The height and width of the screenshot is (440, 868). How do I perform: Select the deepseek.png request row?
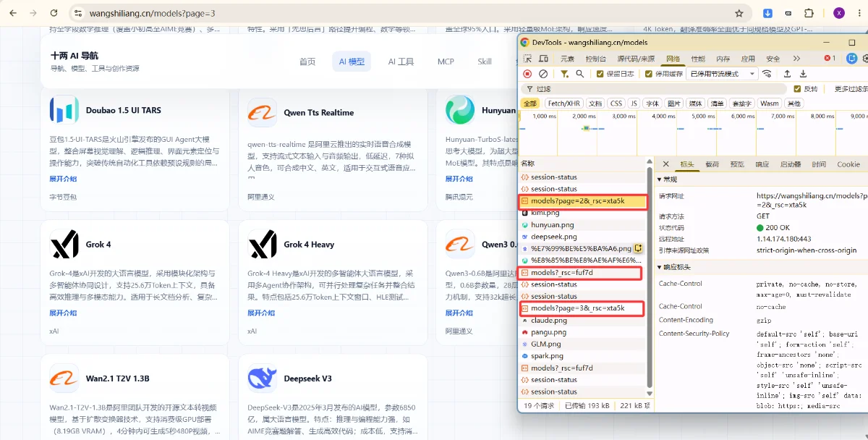582,237
